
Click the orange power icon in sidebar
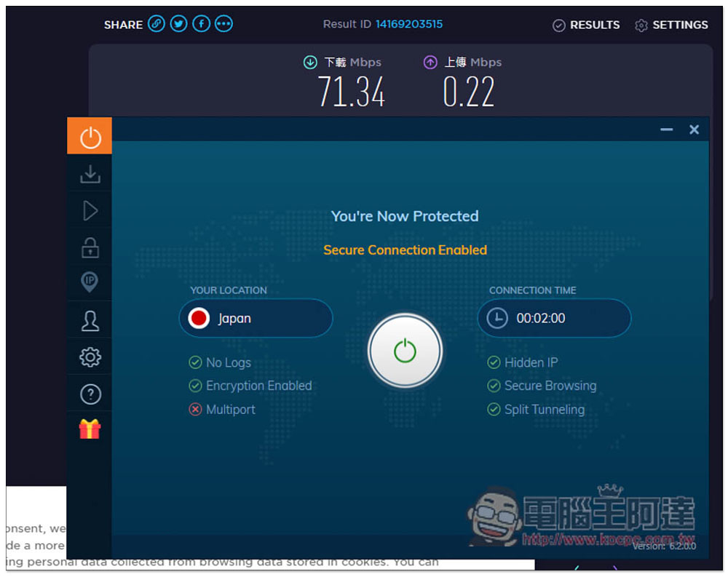click(90, 137)
